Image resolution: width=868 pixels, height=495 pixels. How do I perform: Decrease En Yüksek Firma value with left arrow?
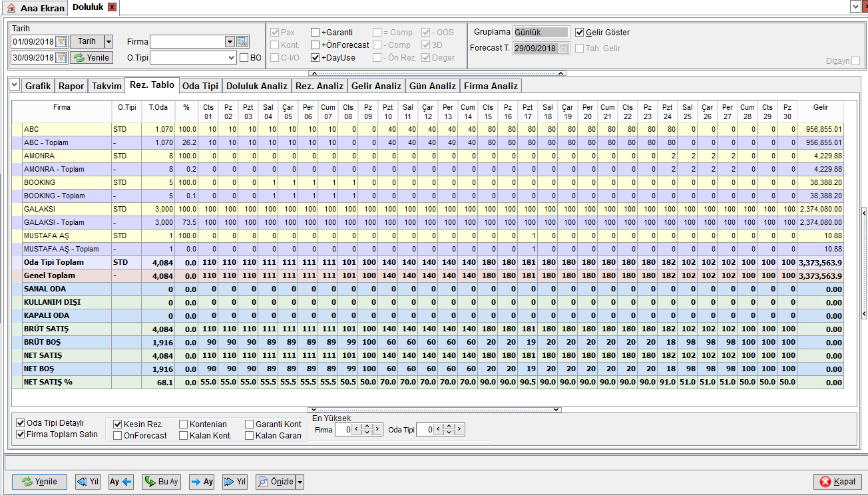[x=356, y=429]
